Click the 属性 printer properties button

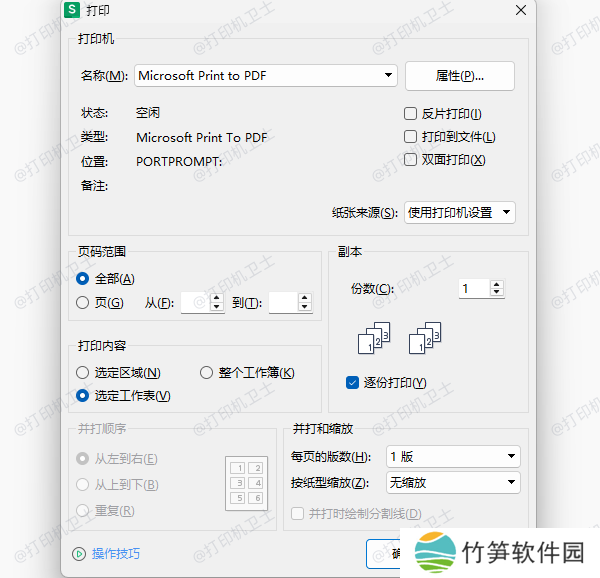tap(459, 76)
